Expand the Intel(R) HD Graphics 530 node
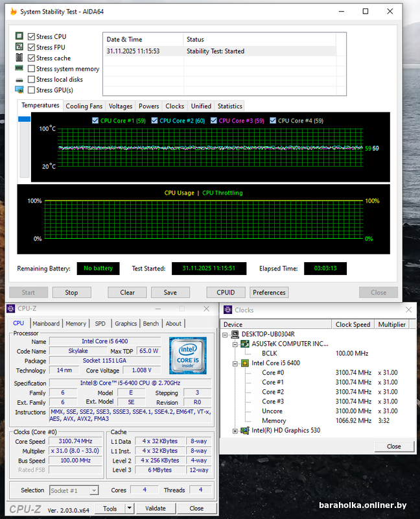The image size is (420, 519). pyautogui.click(x=235, y=430)
